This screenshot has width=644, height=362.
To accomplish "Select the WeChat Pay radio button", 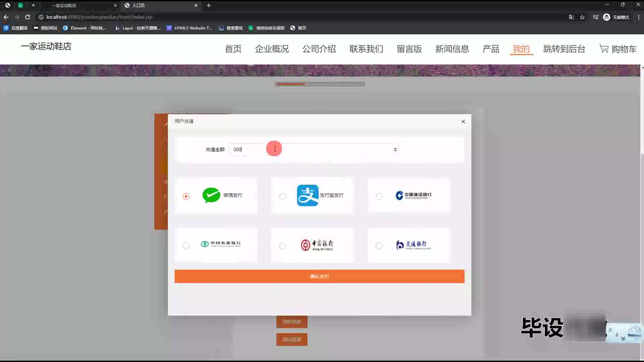I will [186, 196].
